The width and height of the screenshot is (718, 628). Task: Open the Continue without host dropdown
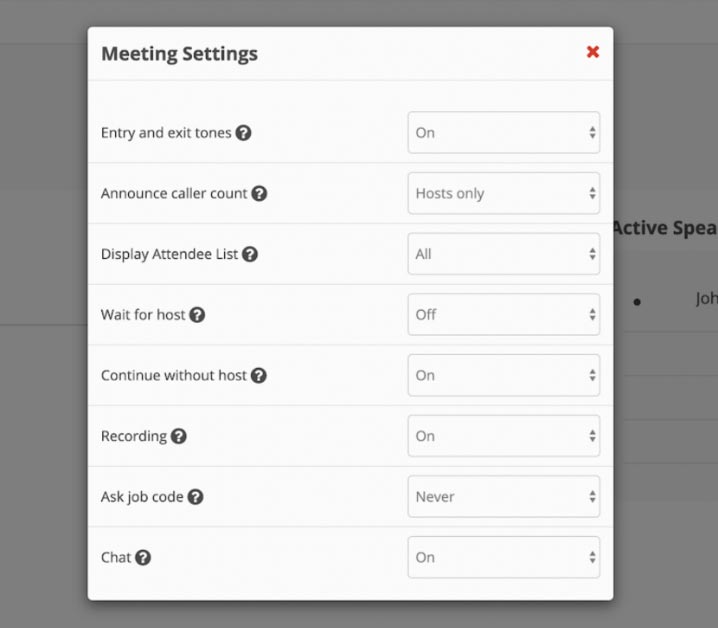tap(503, 376)
